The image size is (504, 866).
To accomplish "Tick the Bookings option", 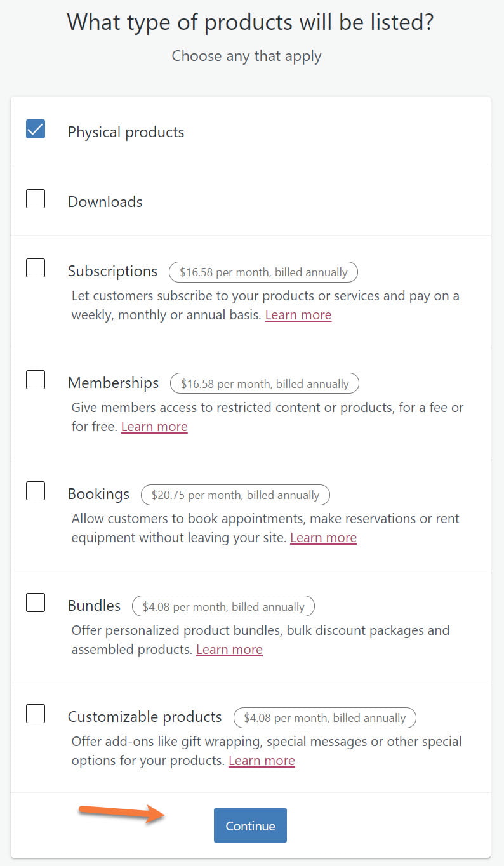I will tap(36, 491).
